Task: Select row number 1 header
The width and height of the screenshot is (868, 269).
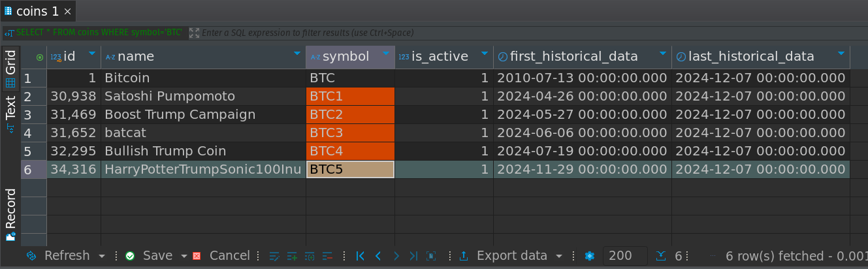Action: pyautogui.click(x=34, y=78)
